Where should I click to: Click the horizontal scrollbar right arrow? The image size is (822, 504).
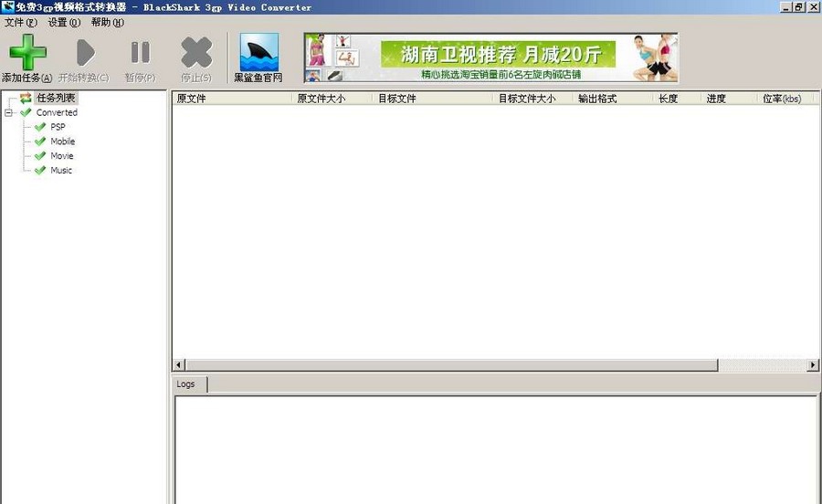(813, 364)
